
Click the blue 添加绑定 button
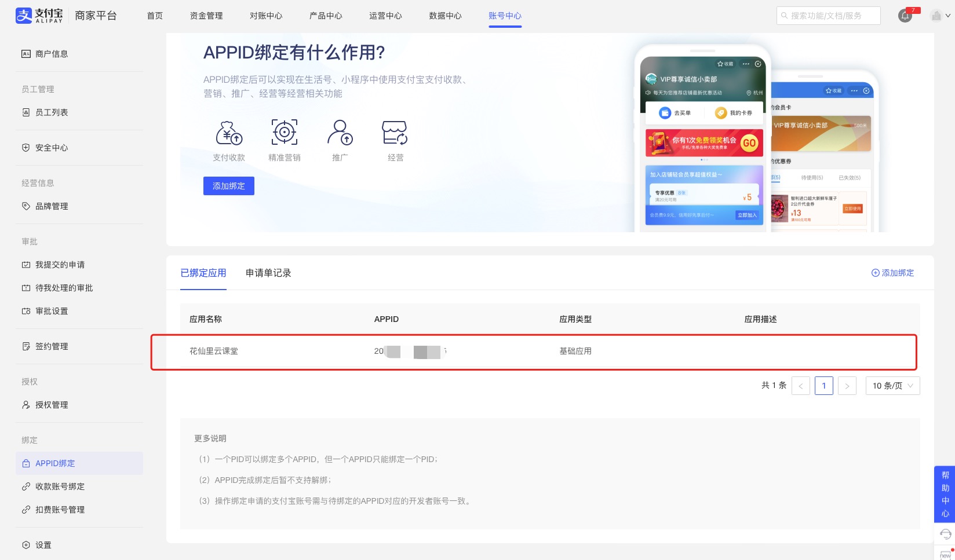tap(229, 186)
